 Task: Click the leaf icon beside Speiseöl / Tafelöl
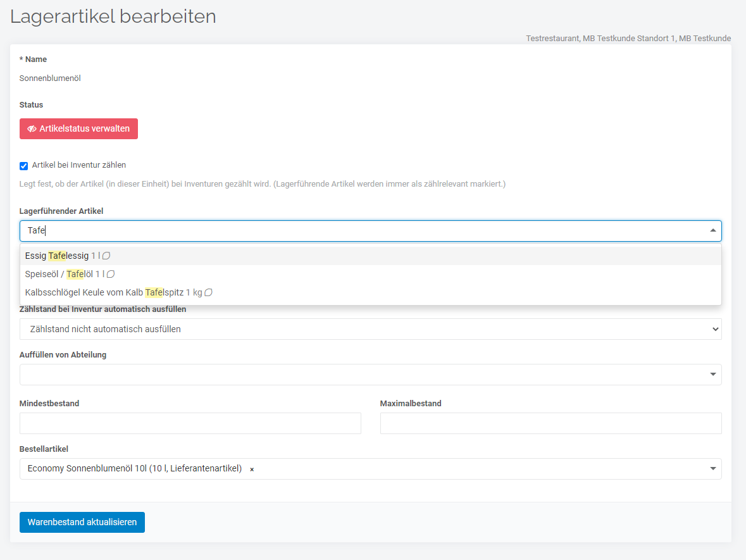point(111,274)
